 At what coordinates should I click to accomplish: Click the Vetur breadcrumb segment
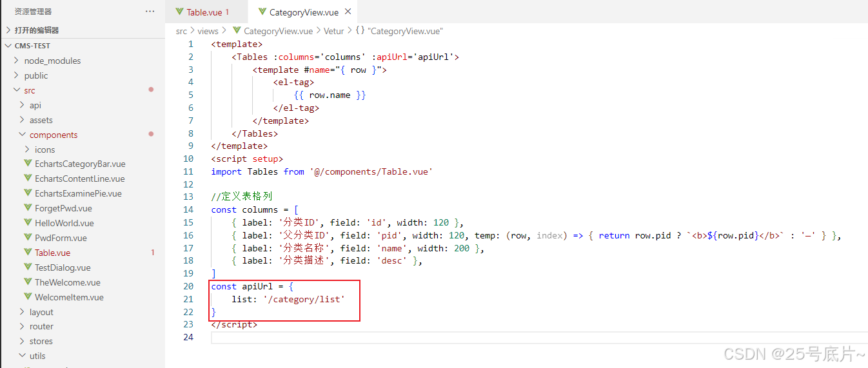point(333,31)
